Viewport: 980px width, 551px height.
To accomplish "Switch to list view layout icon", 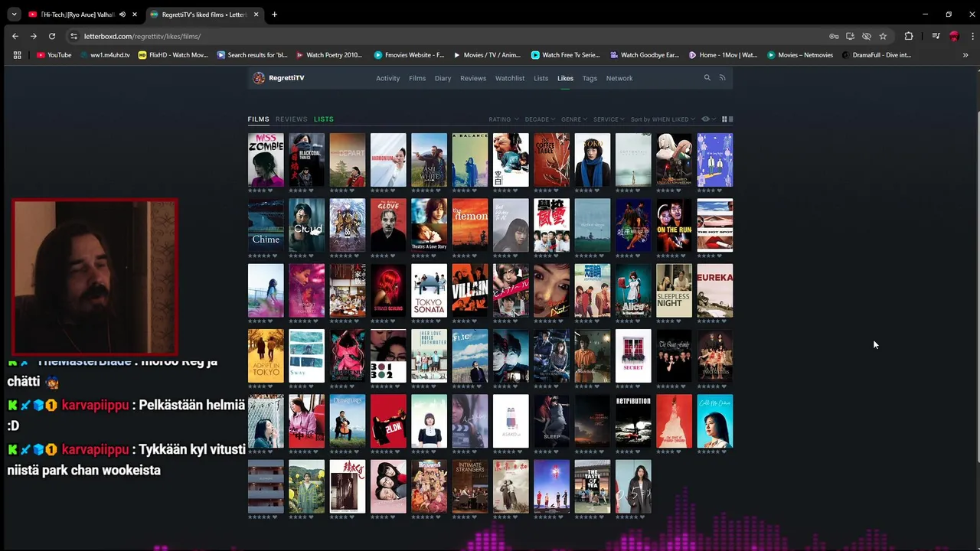I will [x=730, y=119].
